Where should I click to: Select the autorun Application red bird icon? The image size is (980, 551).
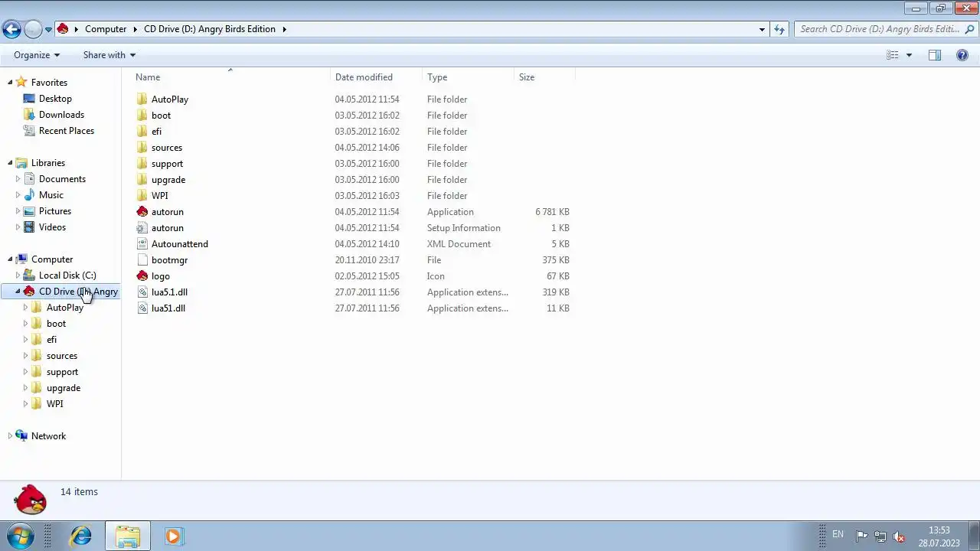click(142, 212)
